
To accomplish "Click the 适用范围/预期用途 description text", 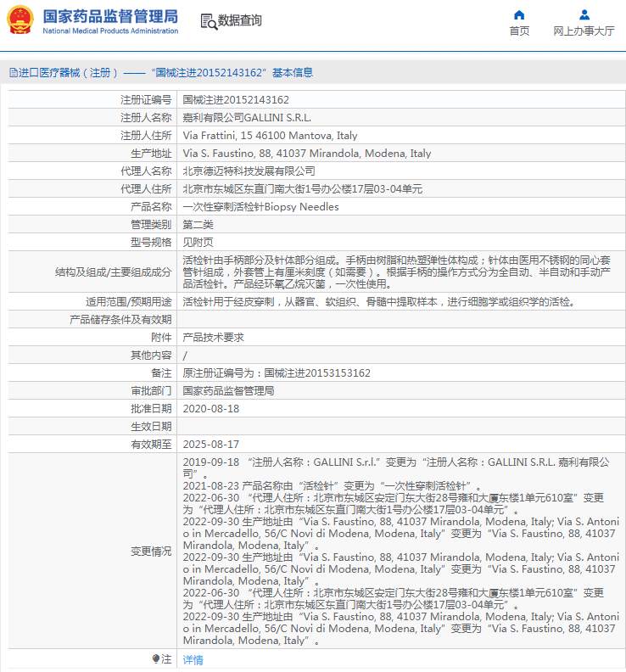I will [379, 302].
